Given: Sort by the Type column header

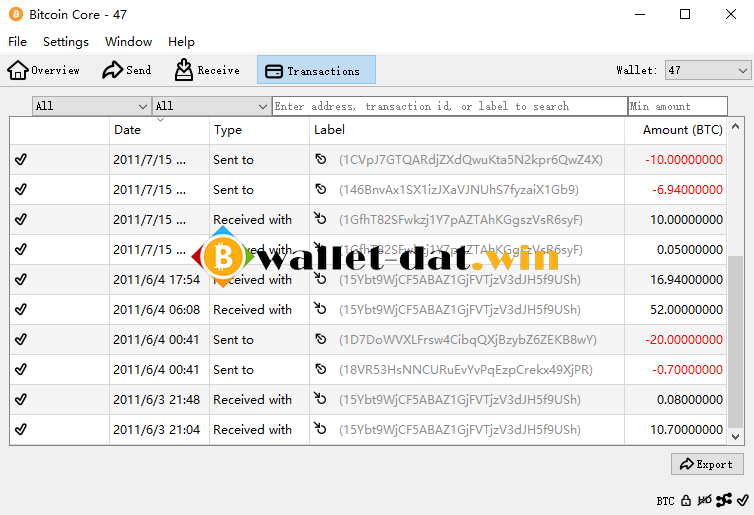Looking at the screenshot, I should (x=259, y=130).
